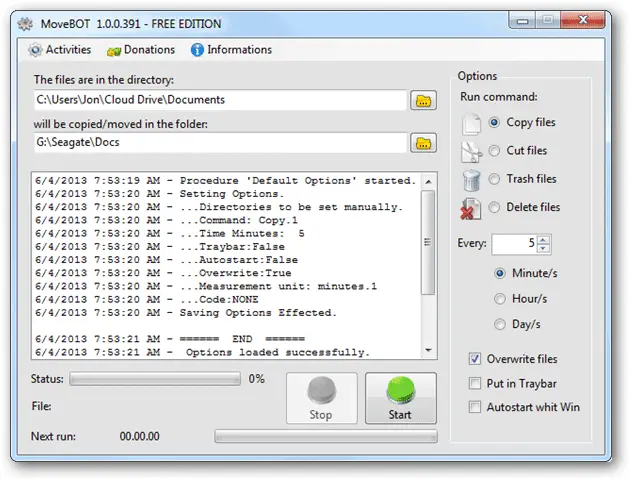Click the Start button label
630x480 pixels.
400,415
